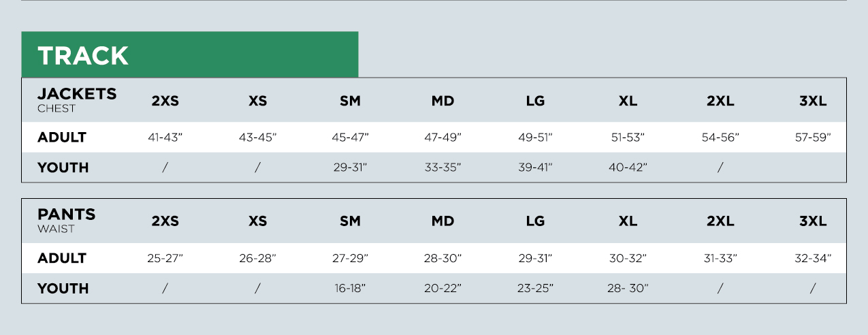Select the 3XL column header in jackets table
The height and width of the screenshot is (335, 868).
point(813,101)
